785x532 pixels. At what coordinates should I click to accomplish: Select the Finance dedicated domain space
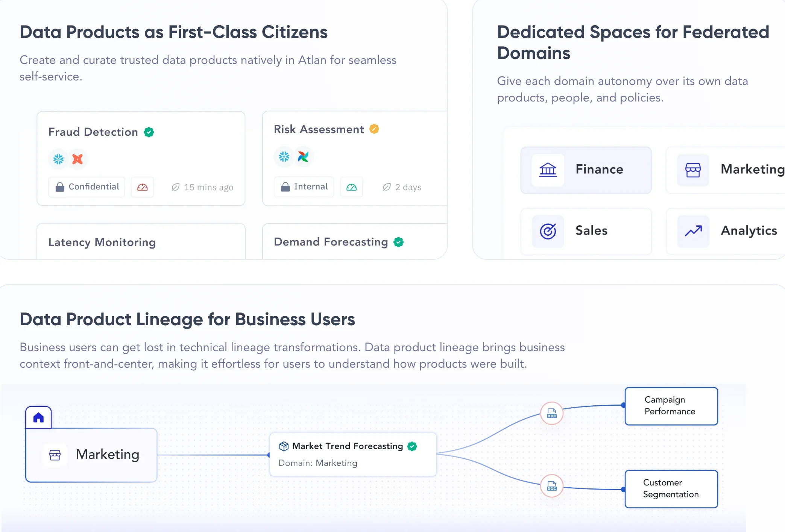click(584, 169)
